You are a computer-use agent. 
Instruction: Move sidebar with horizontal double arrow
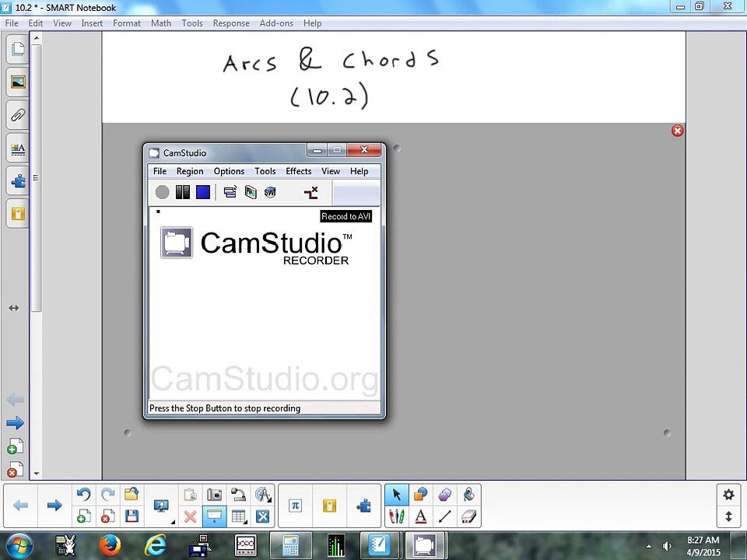pos(14,308)
